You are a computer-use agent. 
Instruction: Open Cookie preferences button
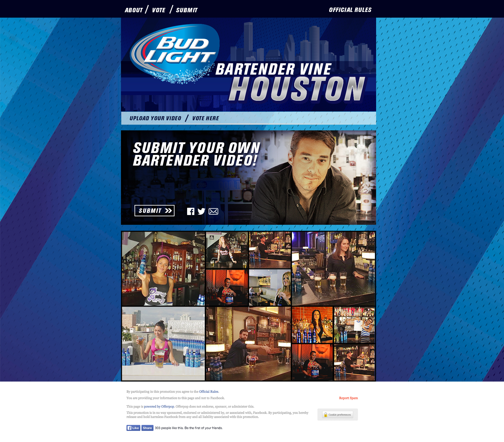[337, 415]
